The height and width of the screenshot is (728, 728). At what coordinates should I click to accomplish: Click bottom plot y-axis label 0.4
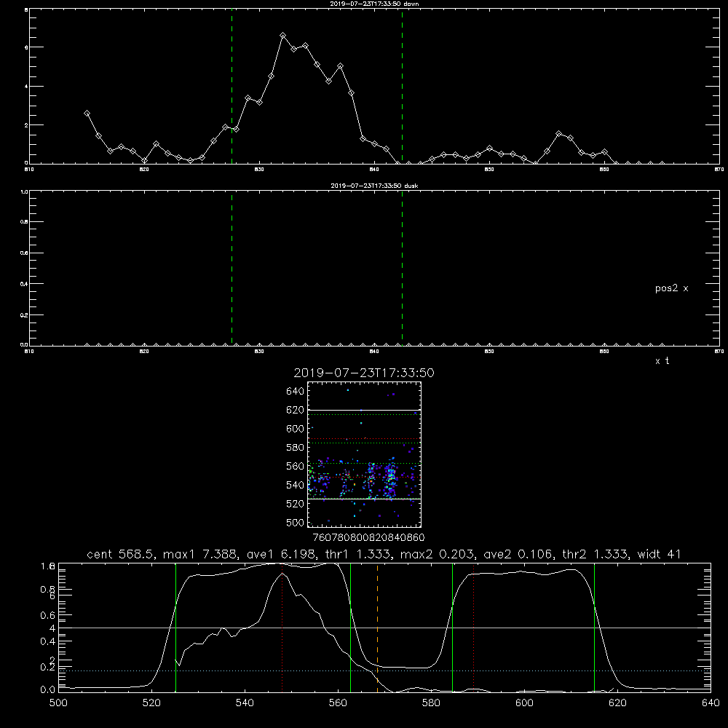(x=48, y=641)
